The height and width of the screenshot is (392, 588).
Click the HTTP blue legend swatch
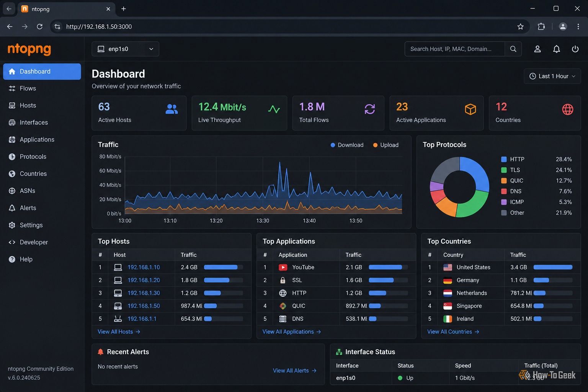tap(504, 159)
